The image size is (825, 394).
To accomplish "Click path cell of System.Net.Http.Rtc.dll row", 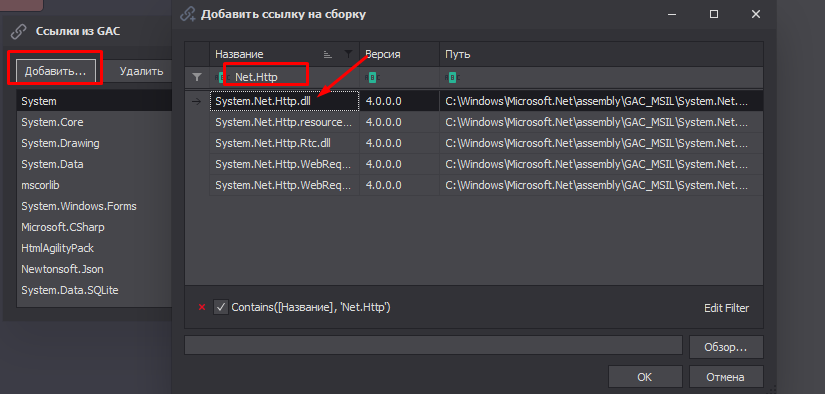I will click(601, 143).
